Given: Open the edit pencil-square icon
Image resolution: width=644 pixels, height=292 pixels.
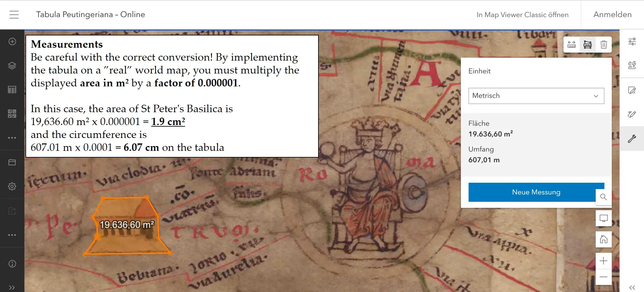Looking at the screenshot, I should click(x=632, y=90).
